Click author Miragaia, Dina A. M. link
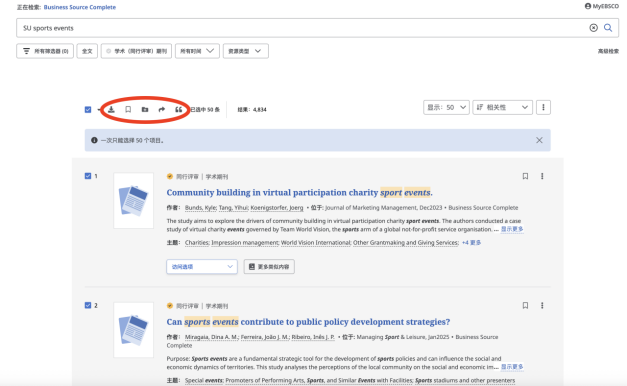This screenshot has height=386, width=627. [x=212, y=337]
